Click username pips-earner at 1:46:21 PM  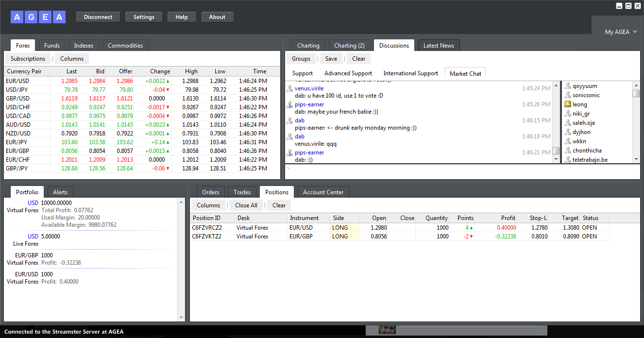pos(309,152)
